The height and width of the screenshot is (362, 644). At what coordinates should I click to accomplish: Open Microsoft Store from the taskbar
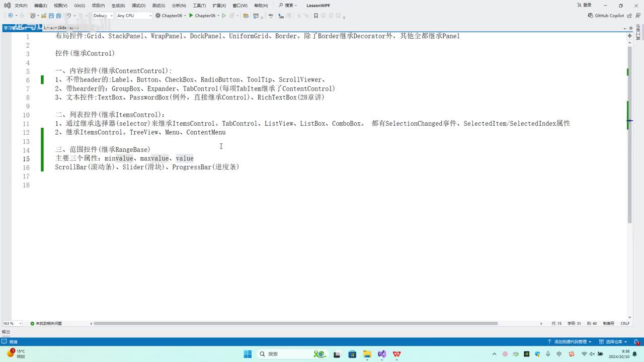[352, 354]
